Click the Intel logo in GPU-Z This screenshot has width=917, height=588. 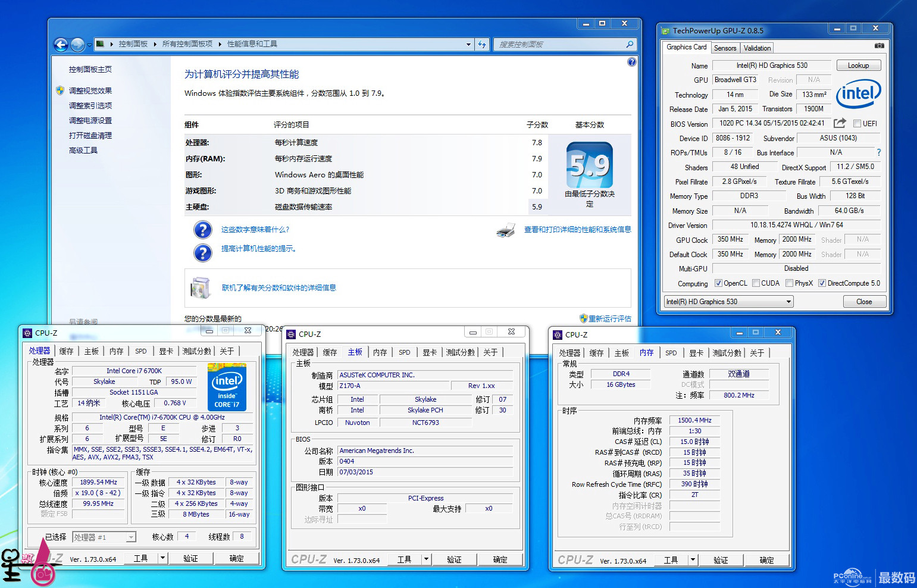(x=858, y=93)
